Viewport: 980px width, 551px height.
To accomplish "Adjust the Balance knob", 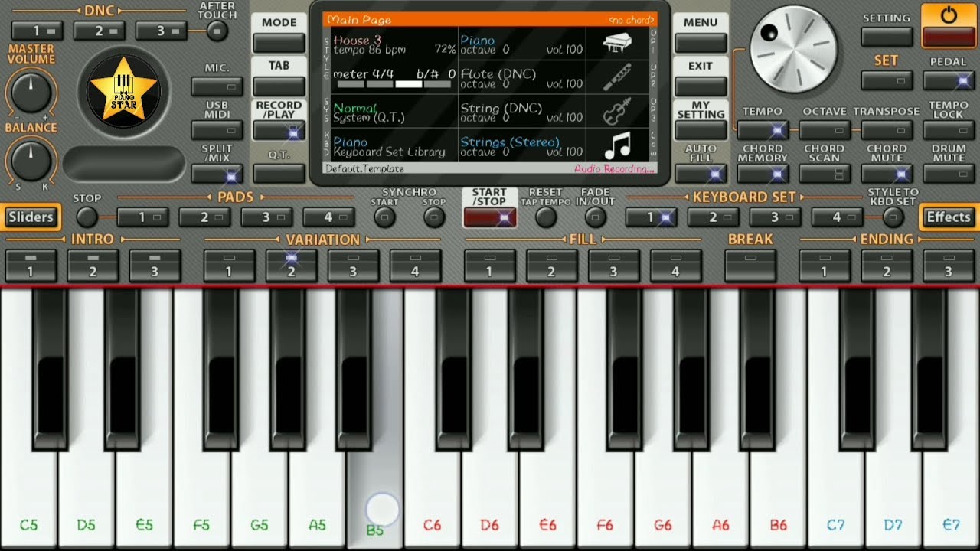I will click(x=31, y=161).
